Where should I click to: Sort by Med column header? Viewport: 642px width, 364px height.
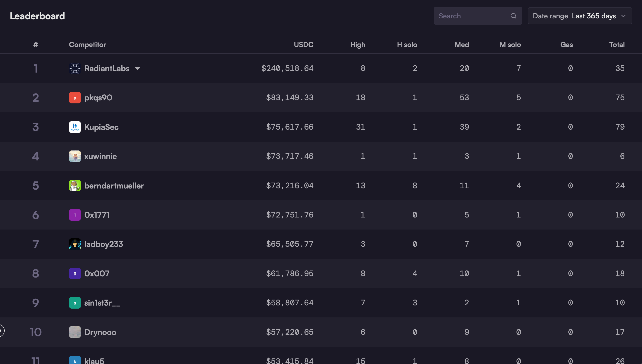pyautogui.click(x=462, y=45)
